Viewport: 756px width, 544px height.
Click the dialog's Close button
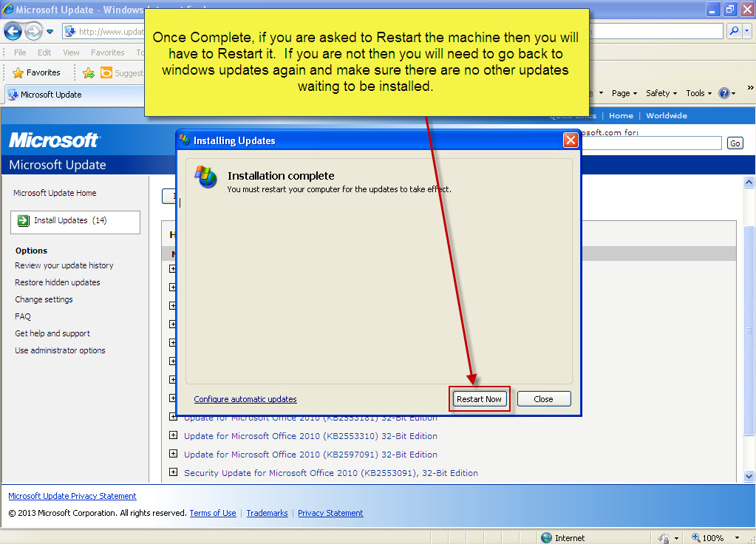[x=543, y=399]
